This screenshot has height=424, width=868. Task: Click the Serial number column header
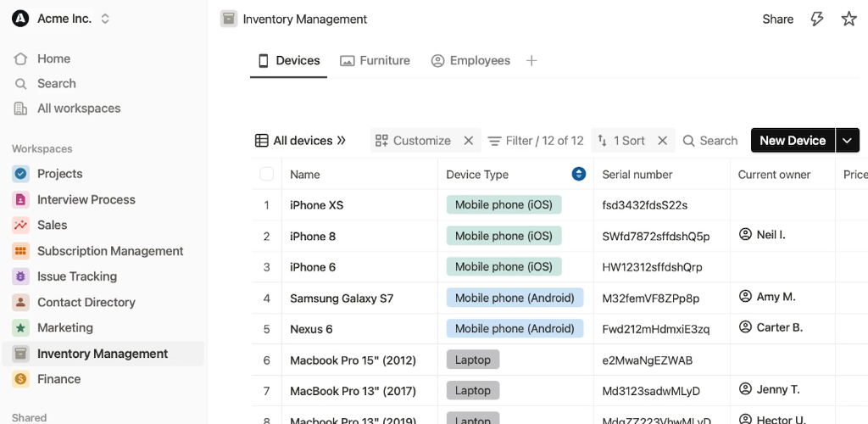(x=661, y=175)
